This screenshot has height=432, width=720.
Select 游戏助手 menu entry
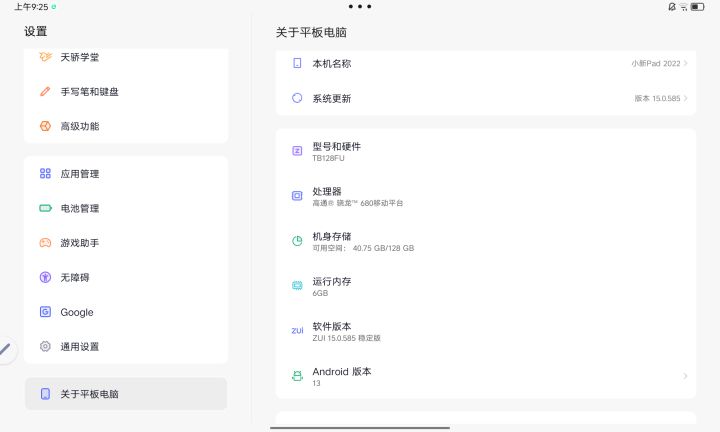click(126, 242)
